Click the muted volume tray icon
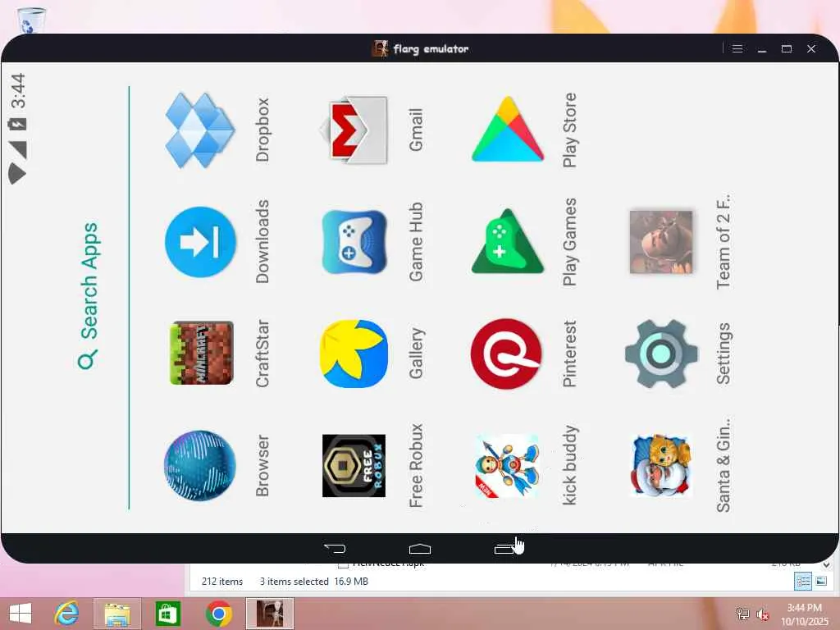Screen dimensions: 840x630 (762, 614)
